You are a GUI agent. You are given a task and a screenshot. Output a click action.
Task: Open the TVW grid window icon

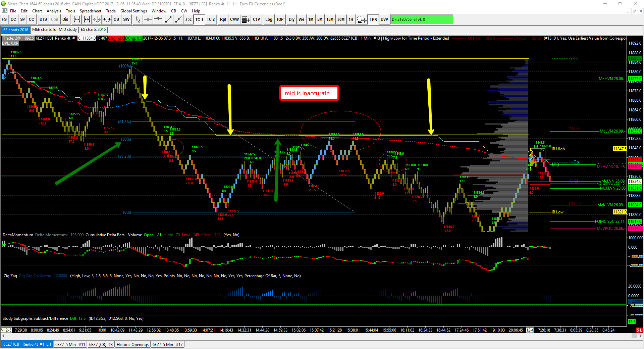(246, 19)
